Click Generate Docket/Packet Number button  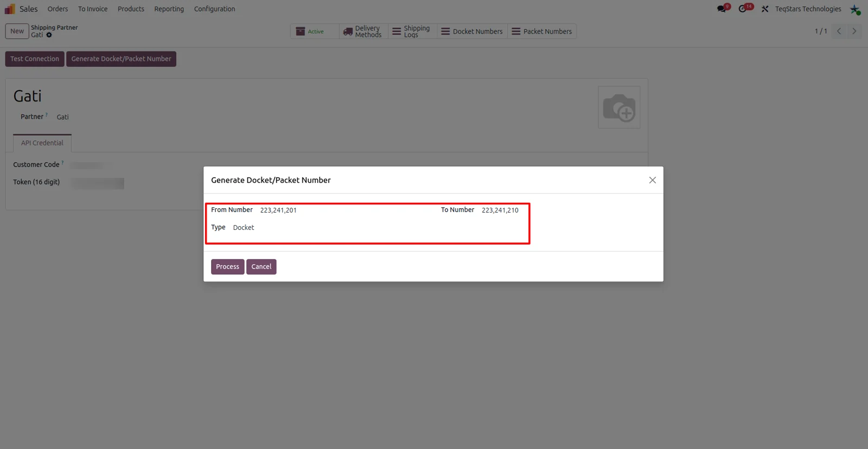click(121, 59)
